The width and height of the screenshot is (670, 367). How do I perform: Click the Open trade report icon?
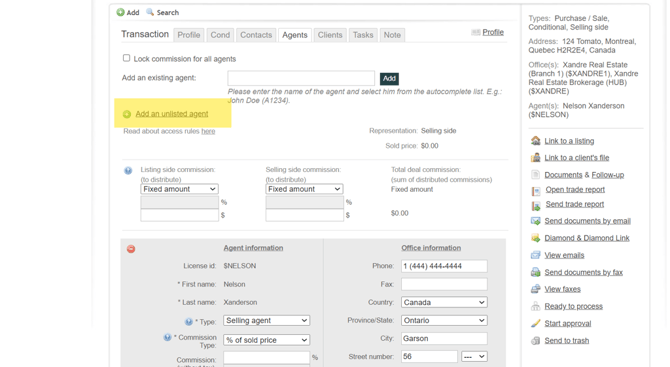[x=536, y=191]
